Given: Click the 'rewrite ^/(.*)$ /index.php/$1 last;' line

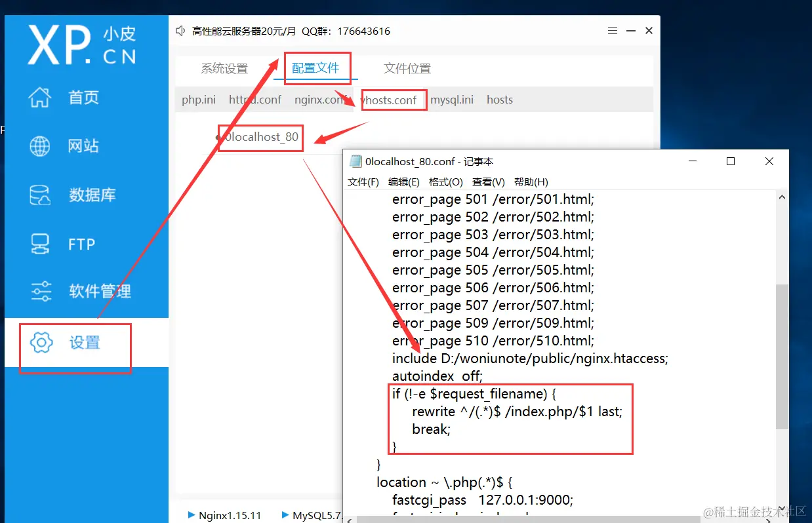Looking at the screenshot, I should point(517,412).
